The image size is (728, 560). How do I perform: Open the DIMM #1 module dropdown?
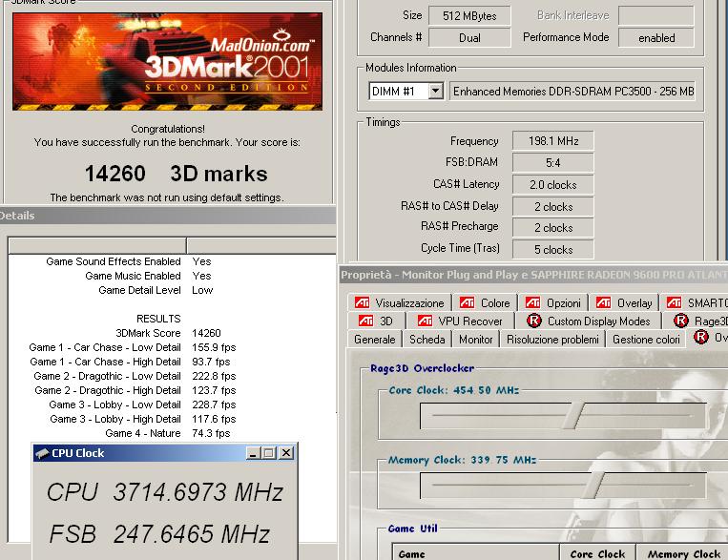(435, 91)
